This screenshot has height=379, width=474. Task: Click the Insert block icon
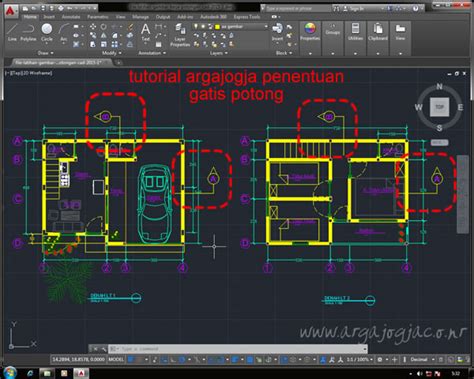[x=277, y=33]
